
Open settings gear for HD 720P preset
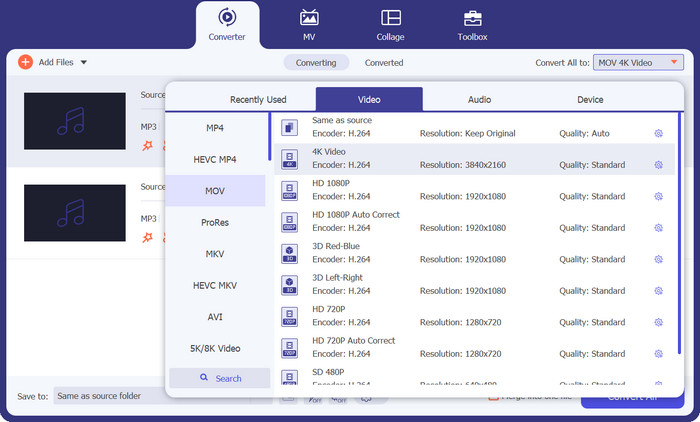coord(658,322)
